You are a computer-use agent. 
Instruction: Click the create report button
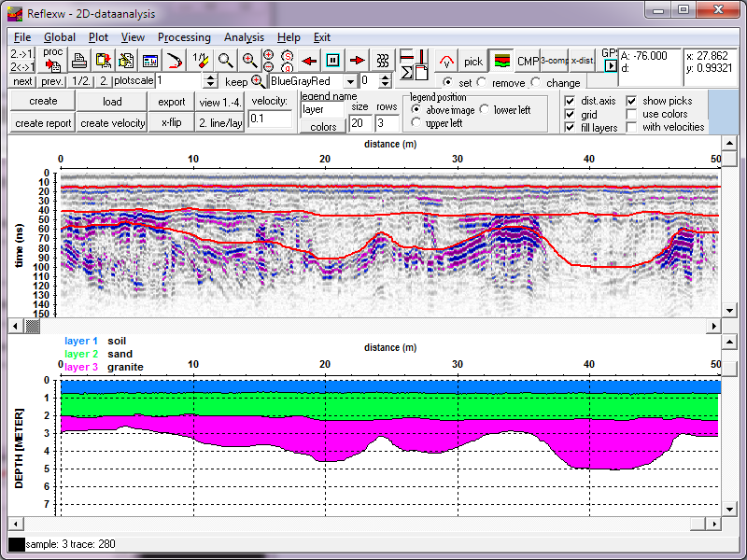coord(43,123)
